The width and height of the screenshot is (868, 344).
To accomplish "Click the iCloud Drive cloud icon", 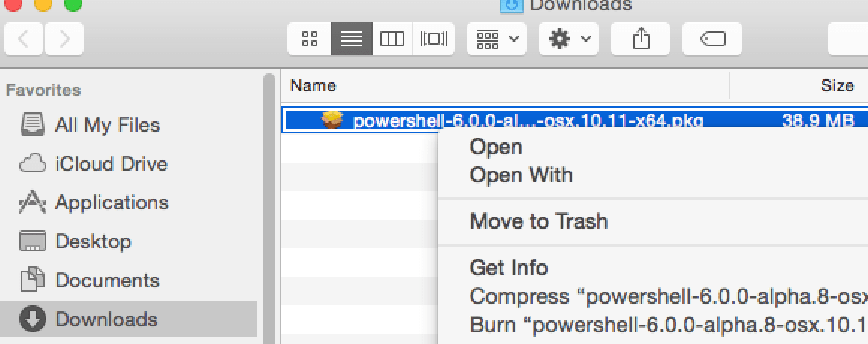I will 33,164.
